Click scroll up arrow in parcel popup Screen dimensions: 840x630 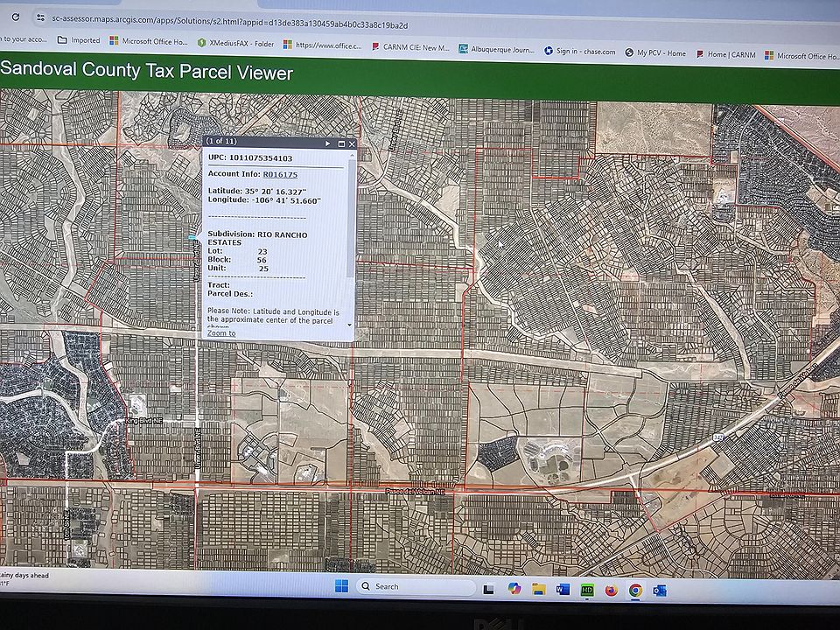point(352,155)
